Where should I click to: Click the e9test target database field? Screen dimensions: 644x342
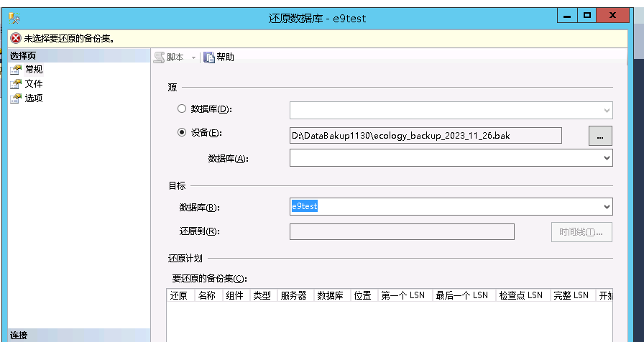coord(451,206)
